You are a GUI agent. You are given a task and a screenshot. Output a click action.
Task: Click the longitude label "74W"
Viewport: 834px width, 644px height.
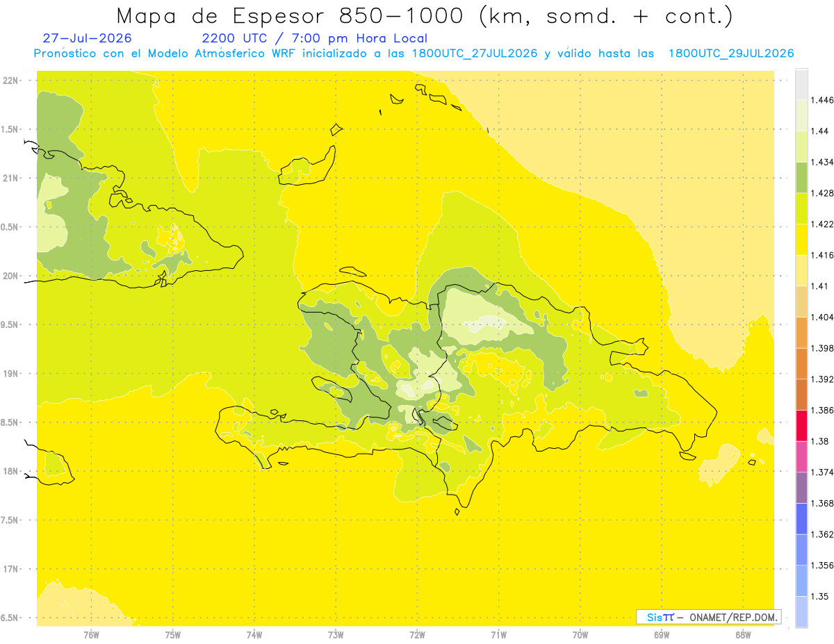[x=254, y=634]
